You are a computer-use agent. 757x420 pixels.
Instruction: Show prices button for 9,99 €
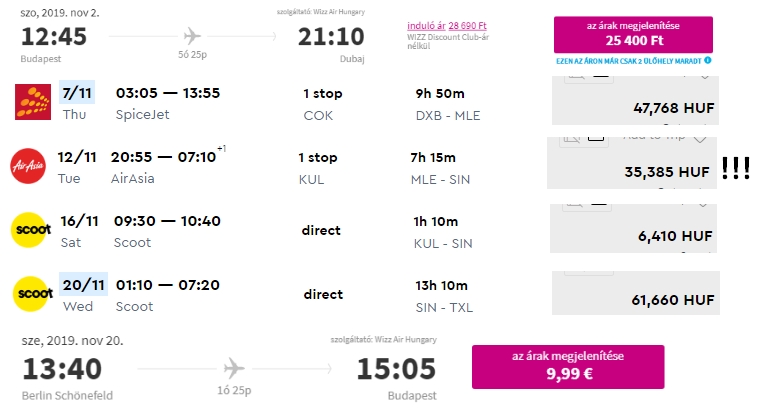(568, 366)
